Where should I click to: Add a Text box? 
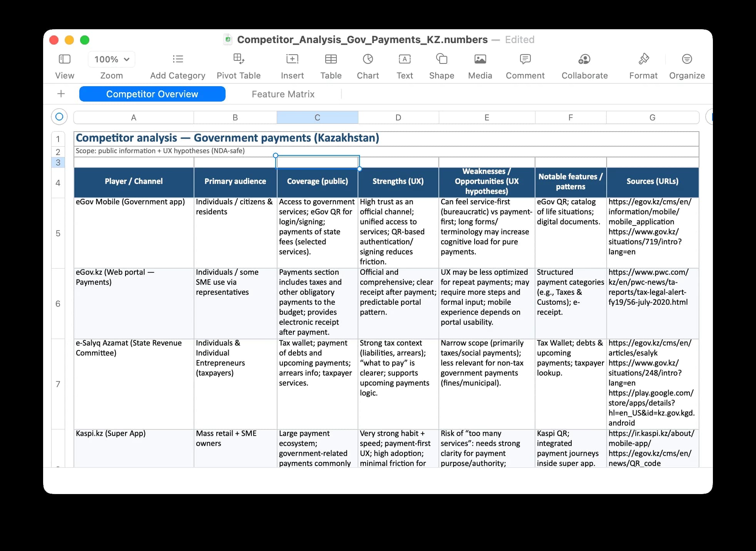[x=405, y=65]
